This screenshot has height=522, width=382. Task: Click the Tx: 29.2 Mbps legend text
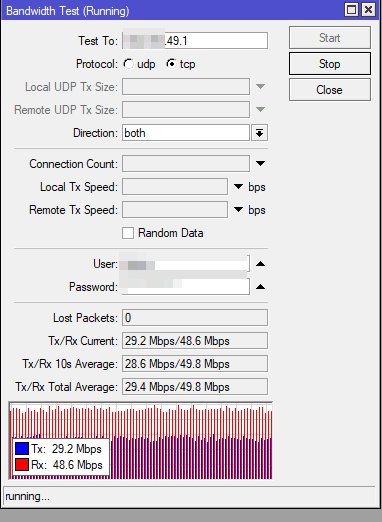pyautogui.click(x=66, y=449)
